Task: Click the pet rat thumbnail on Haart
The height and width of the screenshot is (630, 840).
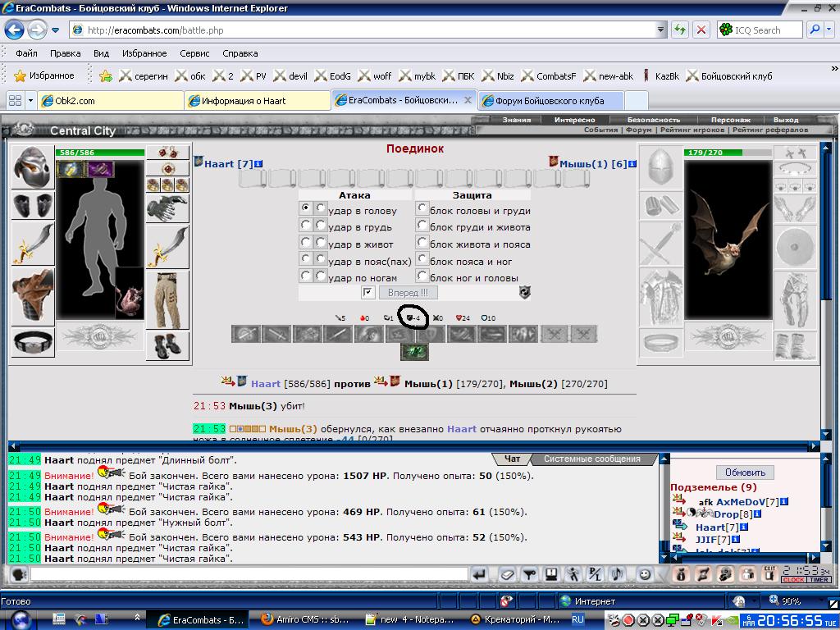Action: pos(130,294)
